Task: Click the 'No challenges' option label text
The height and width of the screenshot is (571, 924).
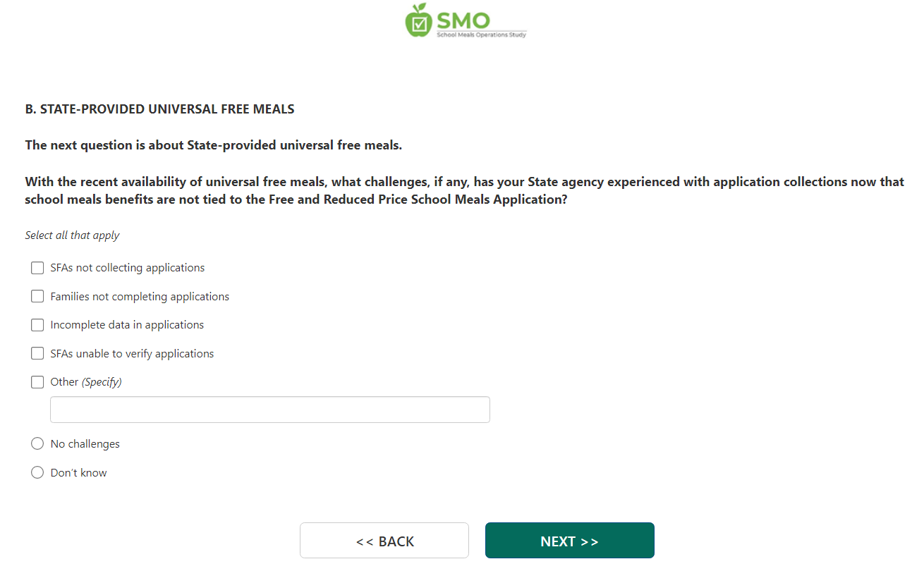Action: pos(85,444)
